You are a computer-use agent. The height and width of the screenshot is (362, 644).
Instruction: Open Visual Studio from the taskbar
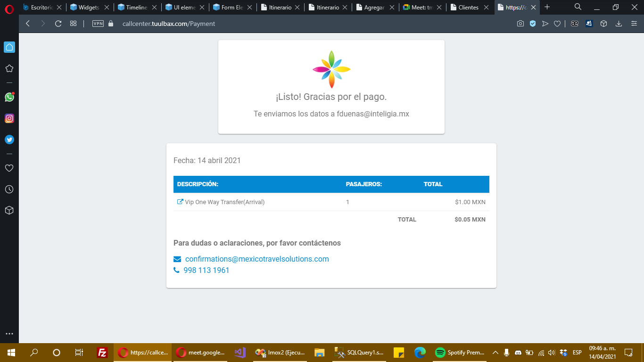240,353
